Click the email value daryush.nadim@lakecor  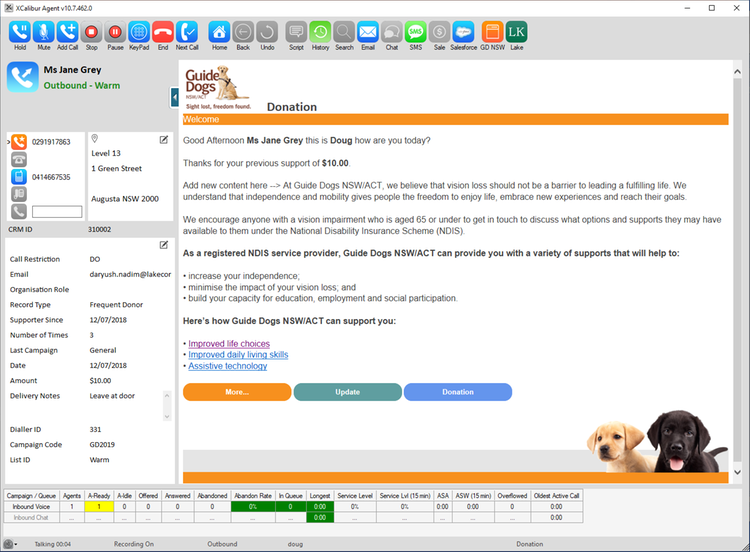point(130,275)
